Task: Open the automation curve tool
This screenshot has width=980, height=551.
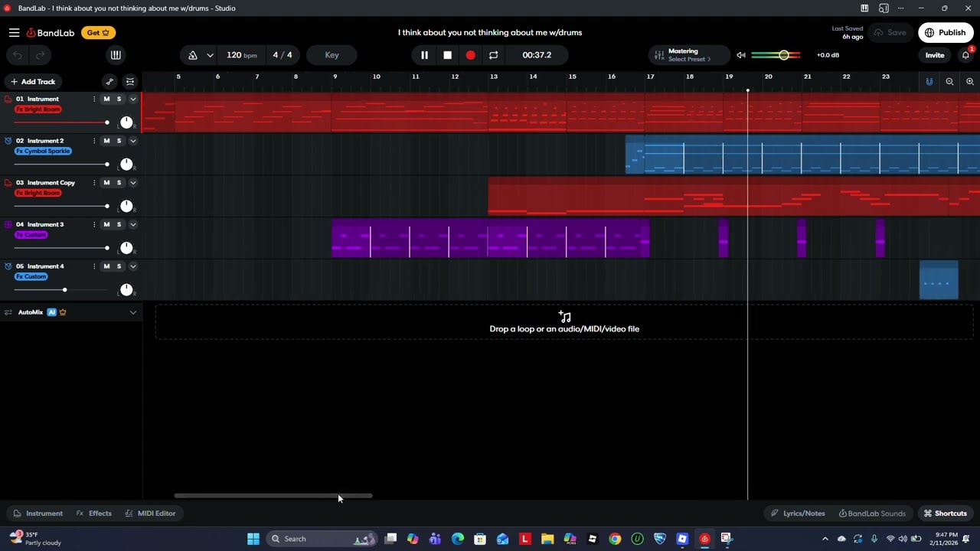Action: click(x=109, y=82)
